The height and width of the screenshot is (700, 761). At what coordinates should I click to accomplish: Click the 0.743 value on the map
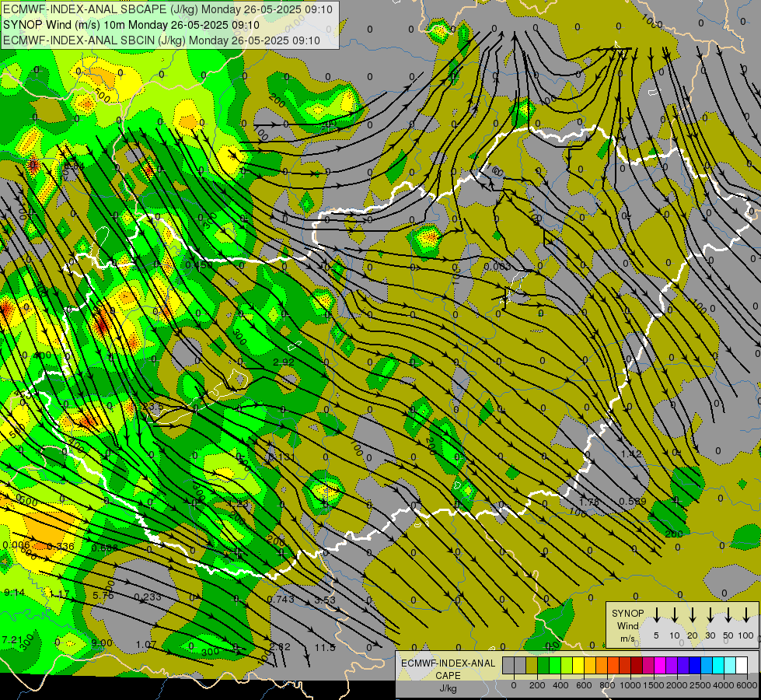281,600
